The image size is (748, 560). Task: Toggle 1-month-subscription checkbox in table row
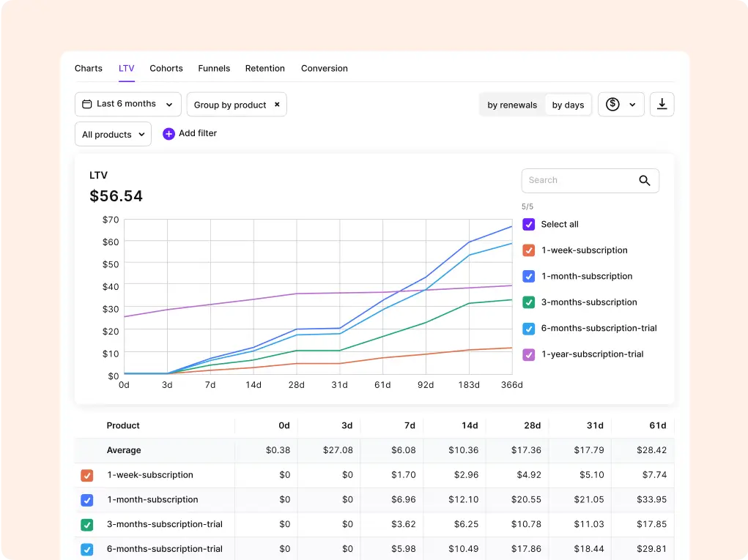click(x=87, y=500)
